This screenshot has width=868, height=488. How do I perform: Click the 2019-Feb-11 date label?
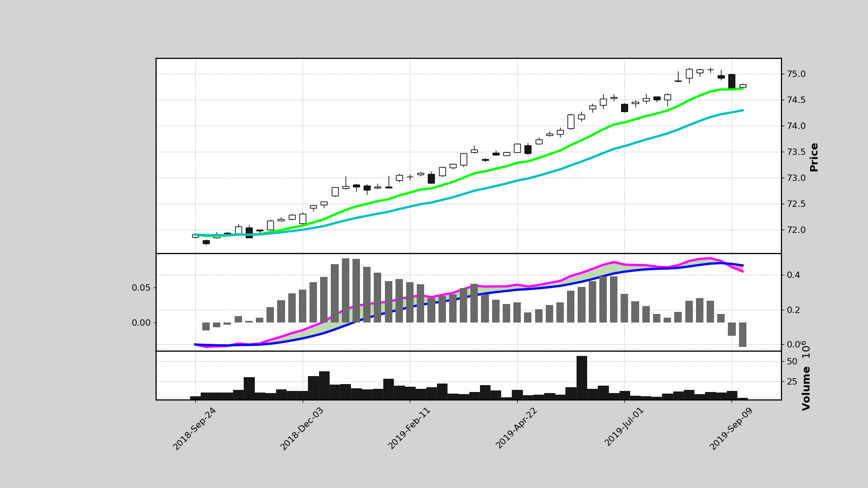click(409, 429)
